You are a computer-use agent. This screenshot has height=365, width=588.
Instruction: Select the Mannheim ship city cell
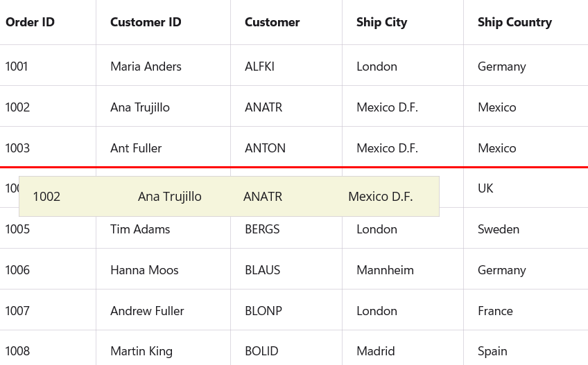point(385,270)
